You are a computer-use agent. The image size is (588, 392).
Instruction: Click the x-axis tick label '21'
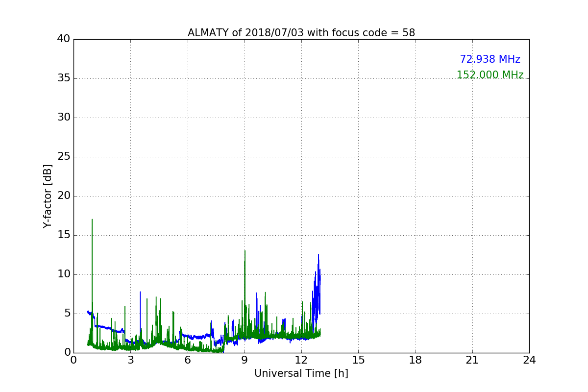(472, 360)
